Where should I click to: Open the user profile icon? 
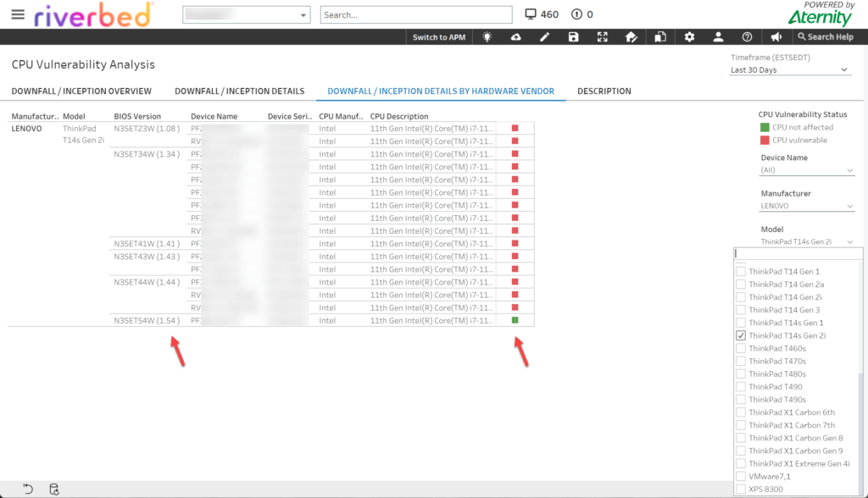718,37
